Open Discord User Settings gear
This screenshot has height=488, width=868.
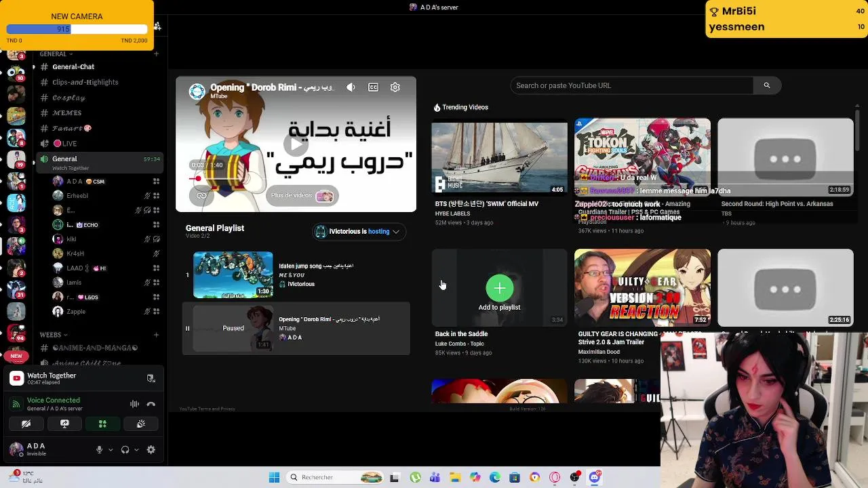coord(151,449)
